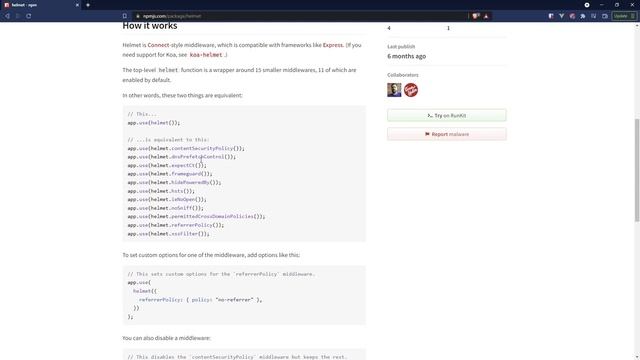Click the padlock site info icon
This screenshot has width=640, height=360.
[x=138, y=16]
